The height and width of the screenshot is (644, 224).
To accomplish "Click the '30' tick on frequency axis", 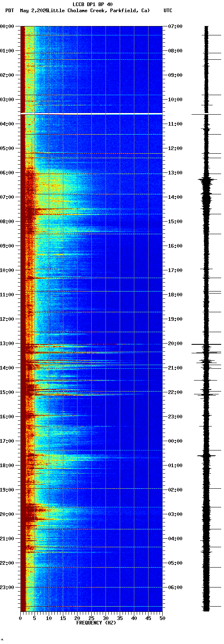I will pyautogui.click(x=106, y=618).
